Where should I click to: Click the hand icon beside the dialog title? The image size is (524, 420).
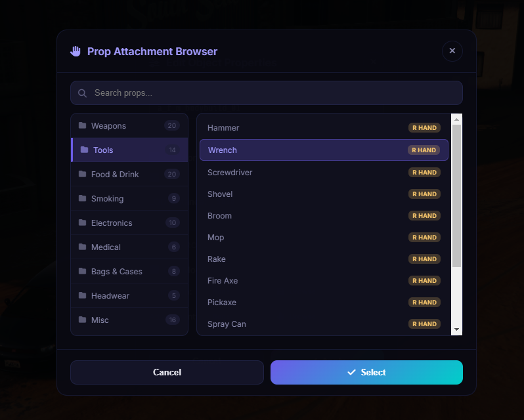click(76, 51)
